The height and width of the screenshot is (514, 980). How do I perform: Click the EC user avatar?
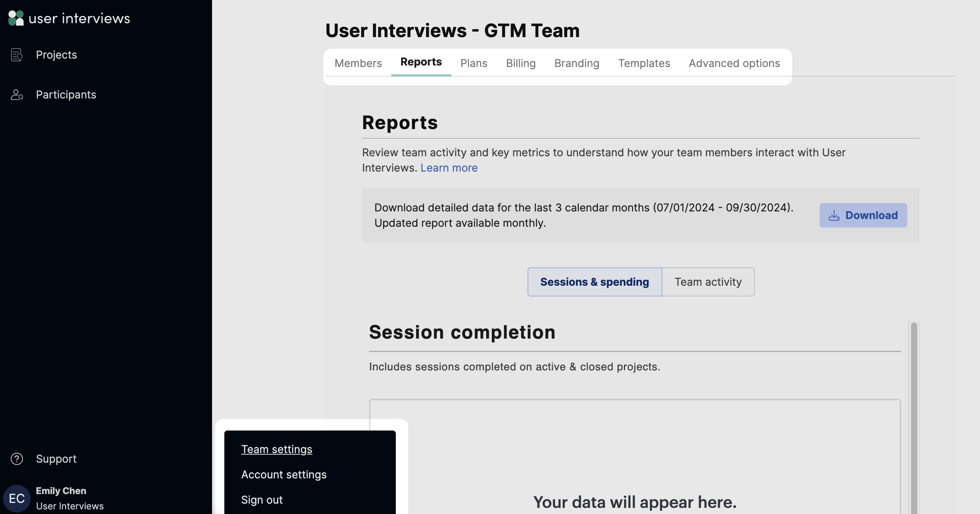pyautogui.click(x=17, y=499)
